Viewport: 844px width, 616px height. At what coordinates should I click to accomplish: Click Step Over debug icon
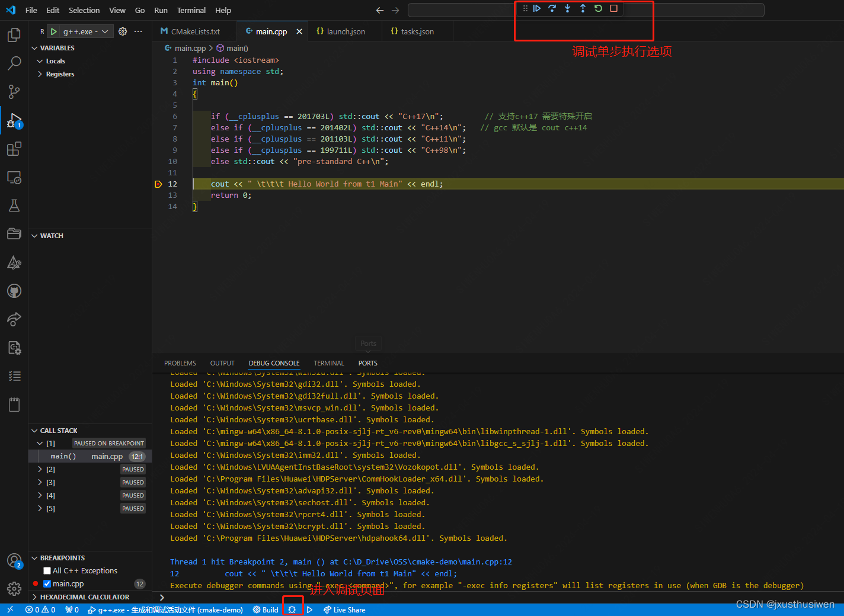click(552, 8)
